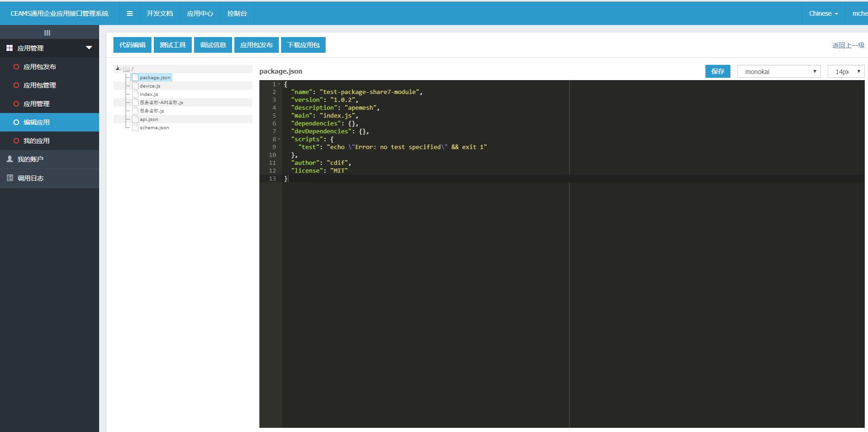Place cursor at end of line 13
Image resolution: width=868 pixels, height=432 pixels.
coord(288,179)
